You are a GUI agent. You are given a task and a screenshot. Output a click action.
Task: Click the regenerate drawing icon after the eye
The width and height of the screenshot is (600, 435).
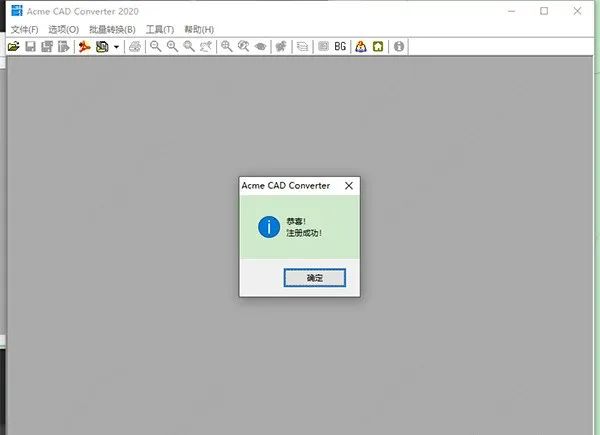[281, 47]
